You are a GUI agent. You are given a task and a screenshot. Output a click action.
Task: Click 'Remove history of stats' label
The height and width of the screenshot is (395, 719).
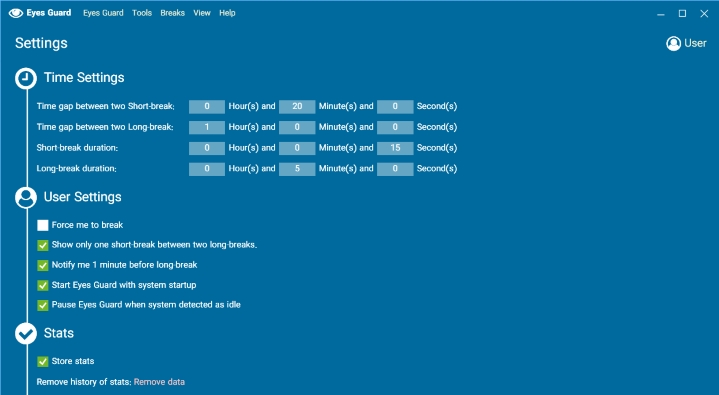pos(84,382)
